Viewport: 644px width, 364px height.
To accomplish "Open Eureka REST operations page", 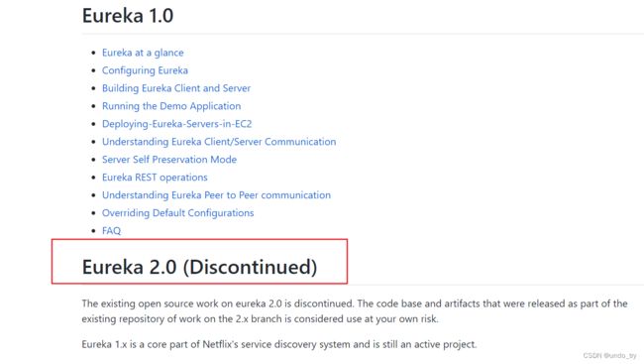I will 155,178.
